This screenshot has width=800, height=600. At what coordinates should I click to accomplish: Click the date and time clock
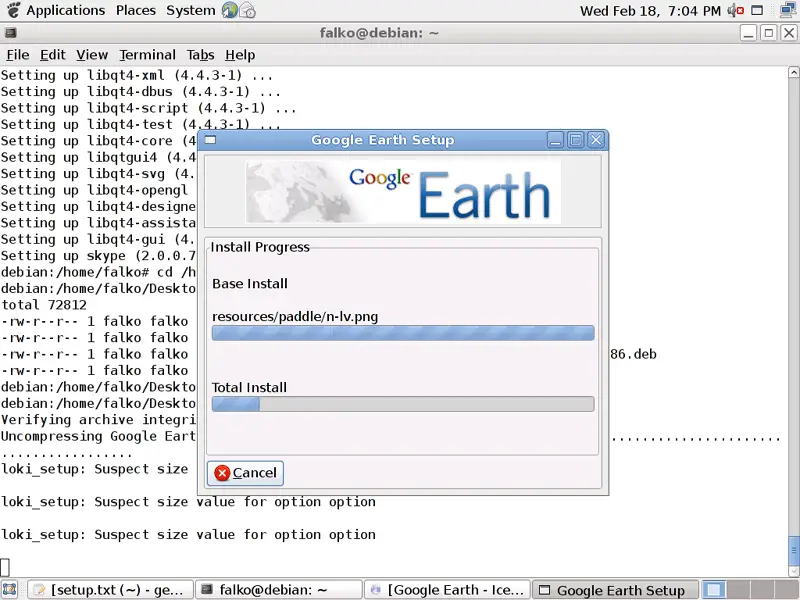tap(650, 11)
